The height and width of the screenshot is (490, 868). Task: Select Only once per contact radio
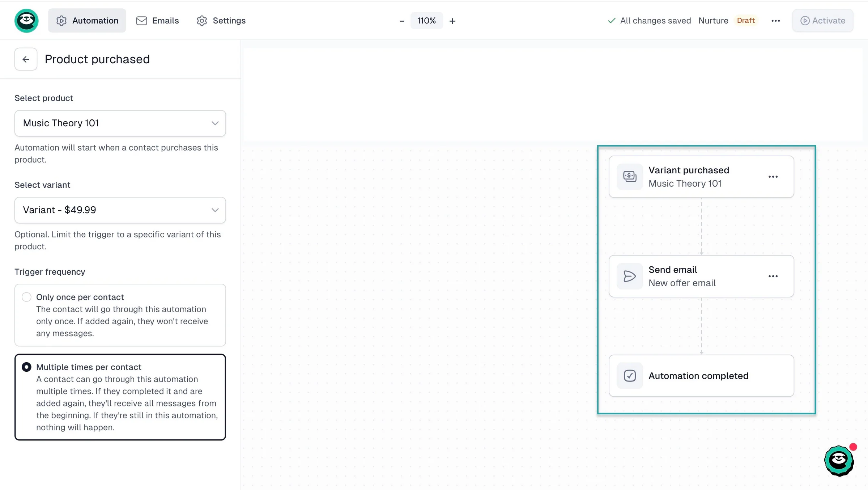pyautogui.click(x=26, y=297)
